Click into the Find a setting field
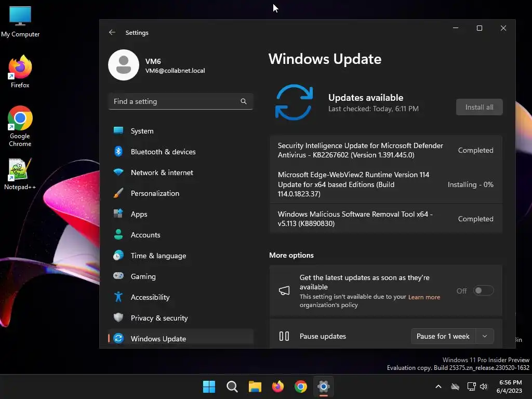 (x=181, y=101)
